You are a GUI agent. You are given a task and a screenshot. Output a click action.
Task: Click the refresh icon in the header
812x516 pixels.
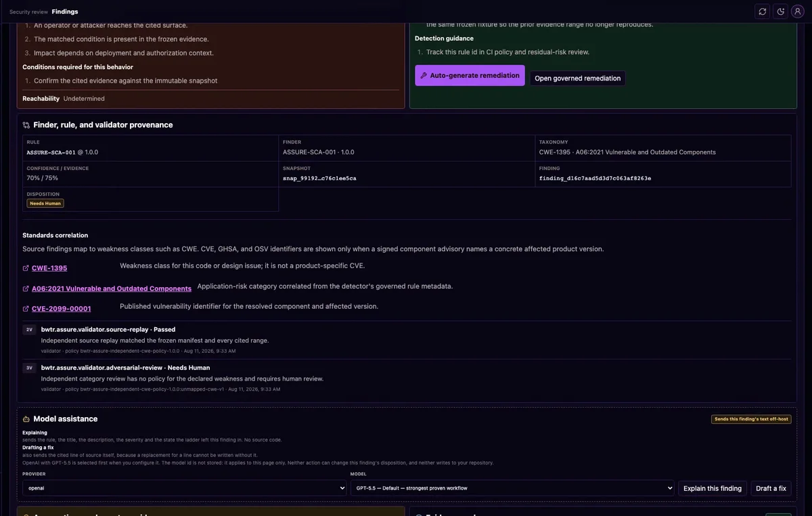pos(763,12)
